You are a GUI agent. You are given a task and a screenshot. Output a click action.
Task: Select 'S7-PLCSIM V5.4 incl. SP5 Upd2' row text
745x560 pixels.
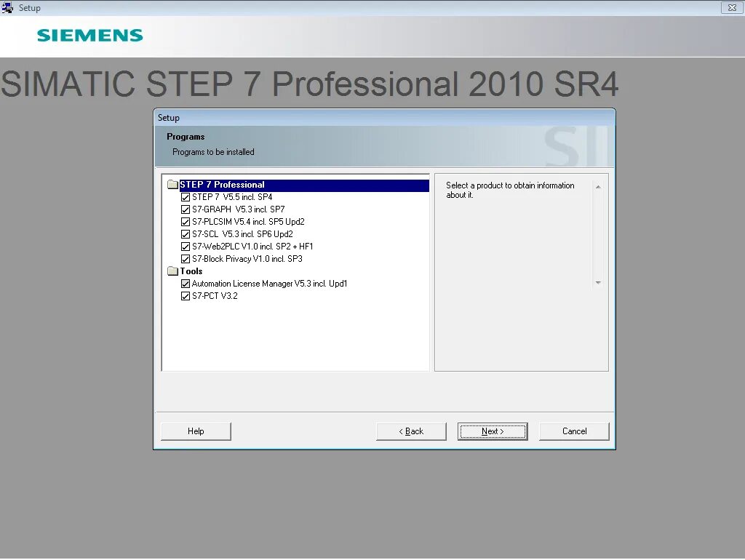click(x=248, y=222)
